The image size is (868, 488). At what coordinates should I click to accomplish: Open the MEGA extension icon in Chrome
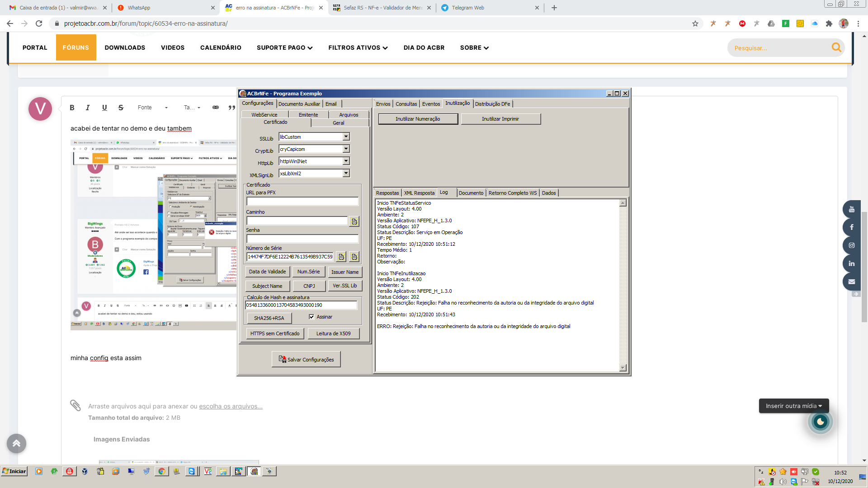[x=742, y=23]
